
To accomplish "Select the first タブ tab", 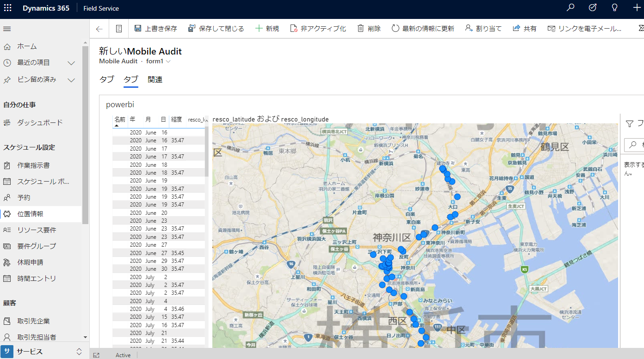I will tap(106, 79).
